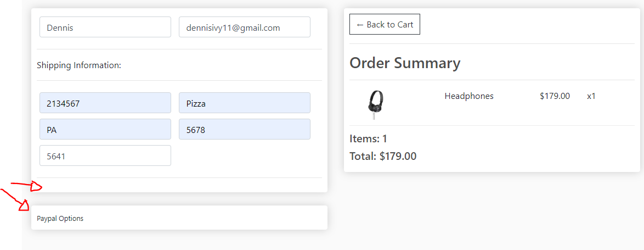Open the Headphones product thumbnail

(x=375, y=105)
